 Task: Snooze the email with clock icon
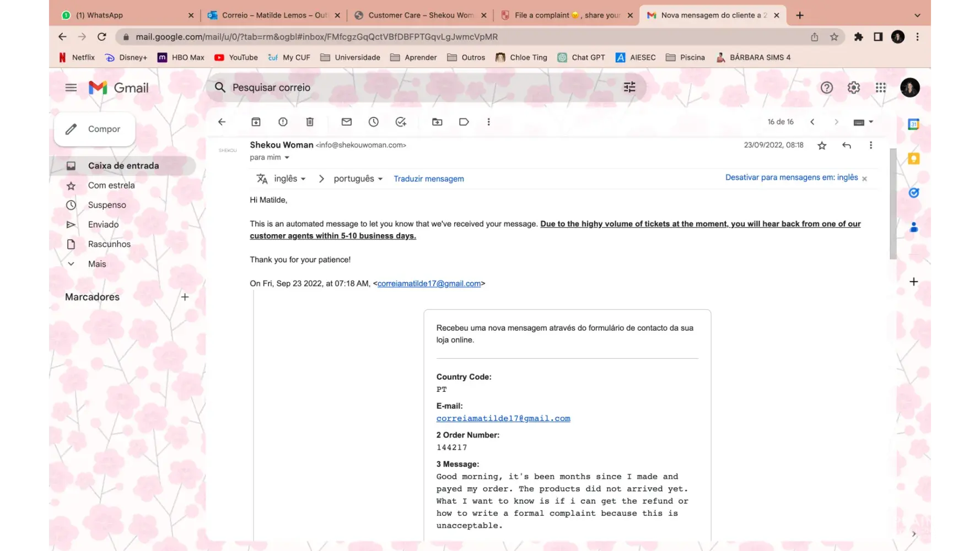[x=374, y=122]
